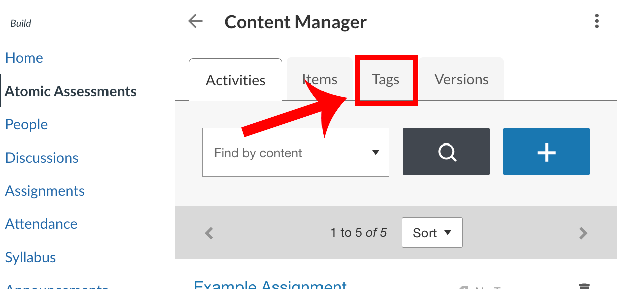The image size is (644, 289).
Task: Open the Items tab
Action: tap(319, 79)
